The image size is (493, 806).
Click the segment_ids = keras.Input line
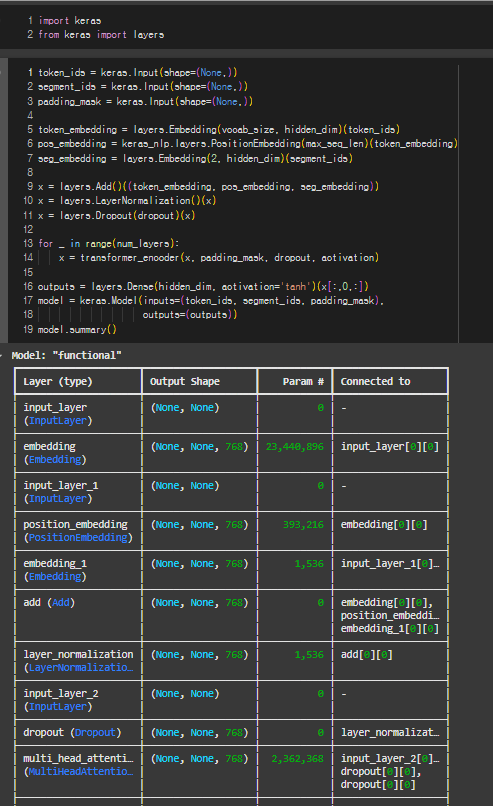pyautogui.click(x=143, y=86)
